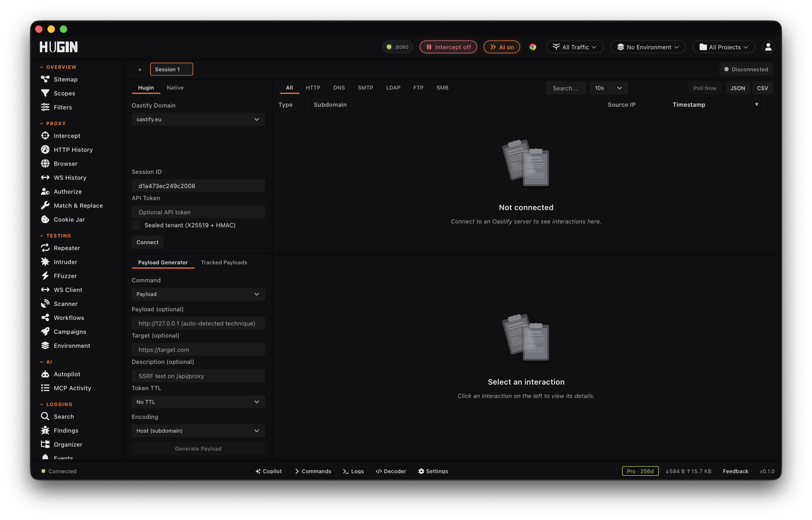Click the CSV export button
Image resolution: width=812 pixels, height=520 pixels.
762,88
